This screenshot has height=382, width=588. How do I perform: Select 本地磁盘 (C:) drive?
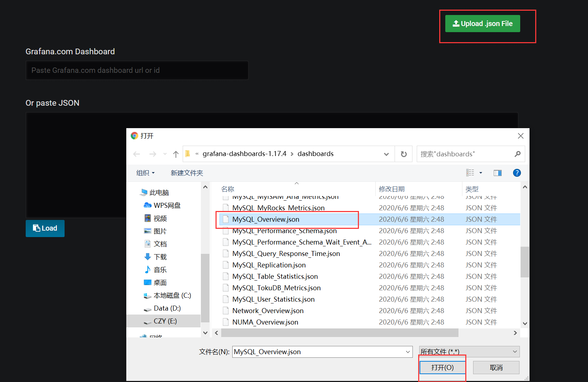tap(167, 295)
